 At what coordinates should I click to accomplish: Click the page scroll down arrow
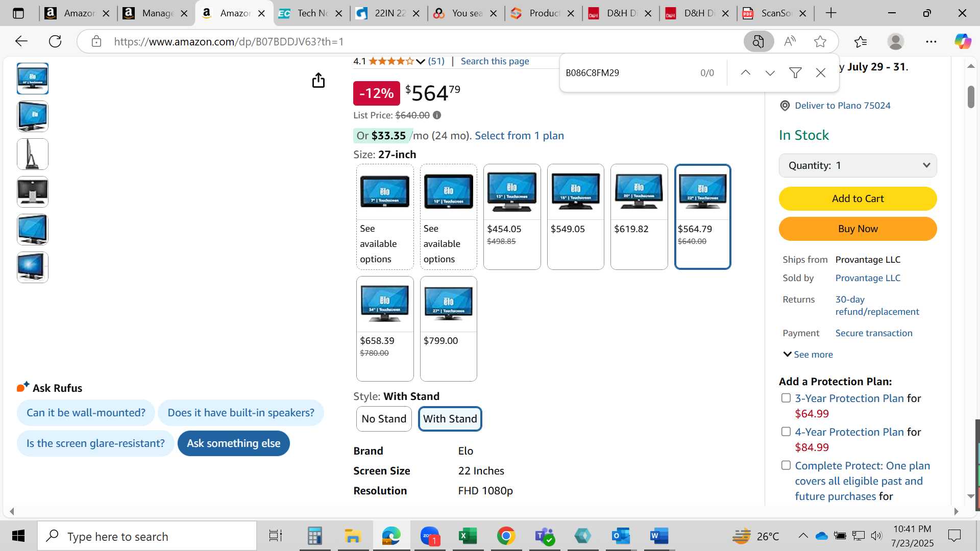[971, 496]
